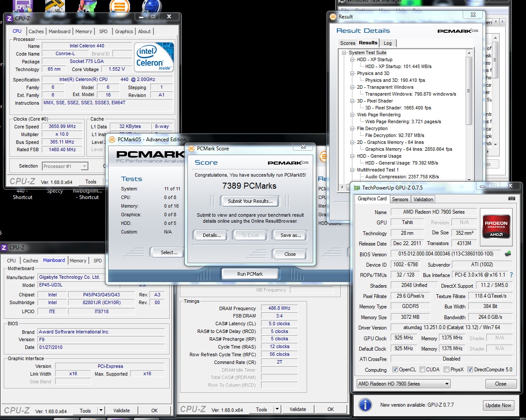
Task: Open Tools arrow in Mainboard CPU-Z window
Action: pyautogui.click(x=101, y=411)
